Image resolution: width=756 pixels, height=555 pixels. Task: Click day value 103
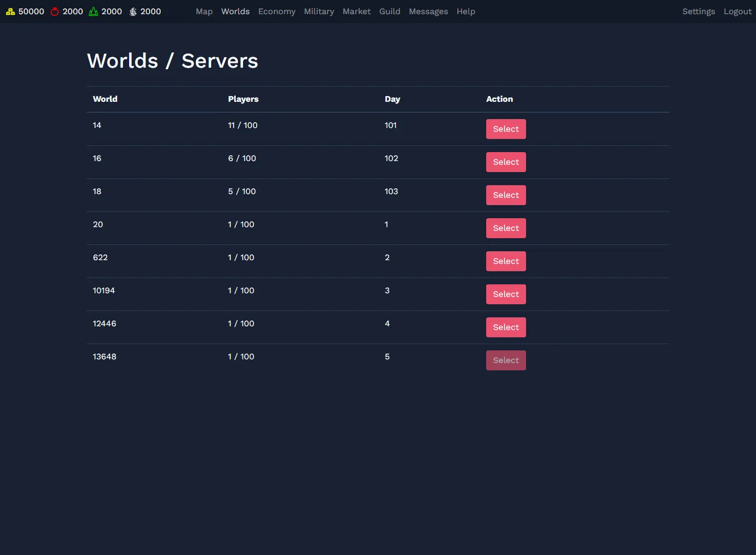(x=391, y=191)
